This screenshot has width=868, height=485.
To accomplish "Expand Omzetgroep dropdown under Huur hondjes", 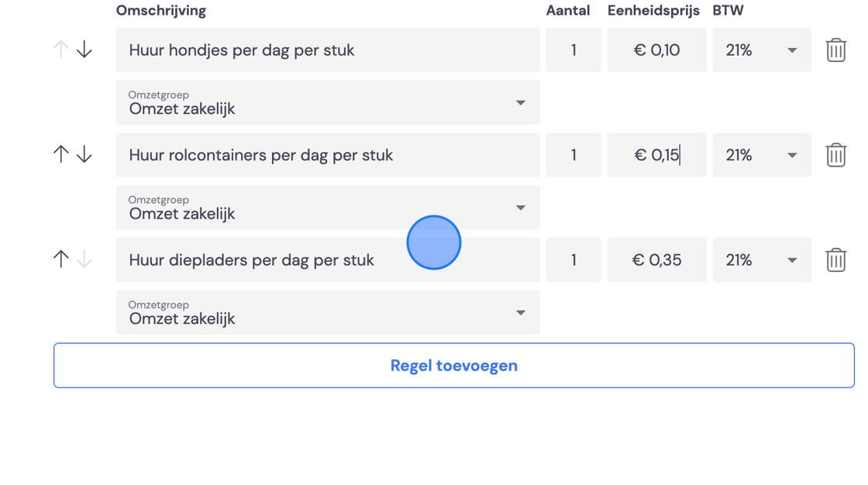I will tap(328, 102).
